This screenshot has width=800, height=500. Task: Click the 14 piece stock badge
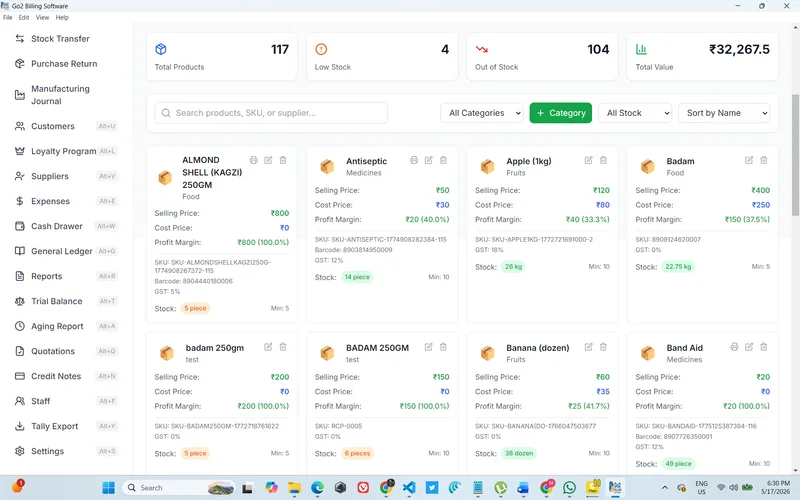(x=357, y=277)
